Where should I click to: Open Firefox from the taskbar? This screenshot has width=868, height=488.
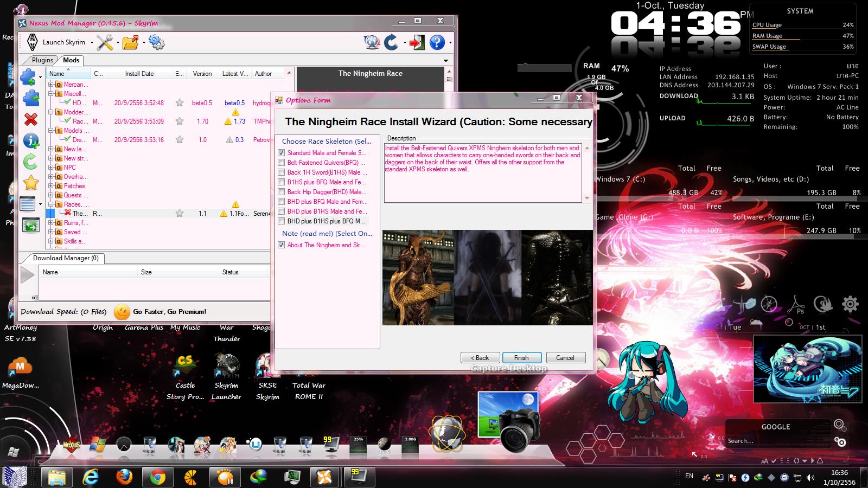pyautogui.click(x=124, y=477)
